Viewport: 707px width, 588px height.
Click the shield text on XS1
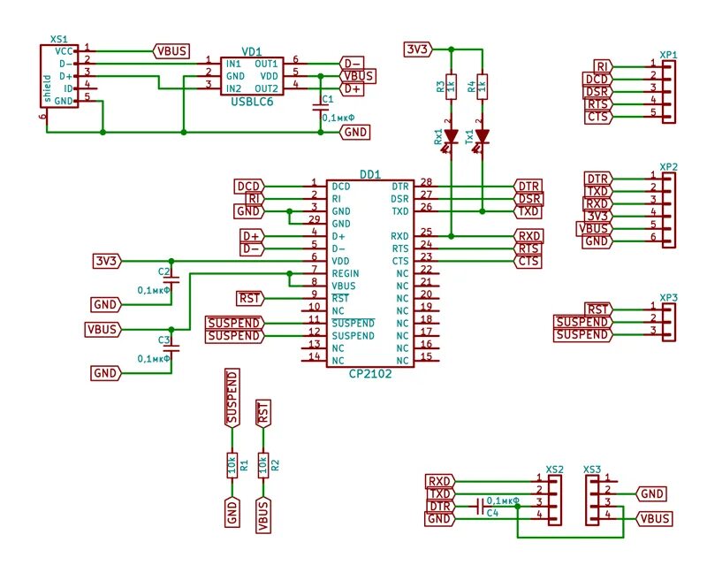tap(47, 88)
